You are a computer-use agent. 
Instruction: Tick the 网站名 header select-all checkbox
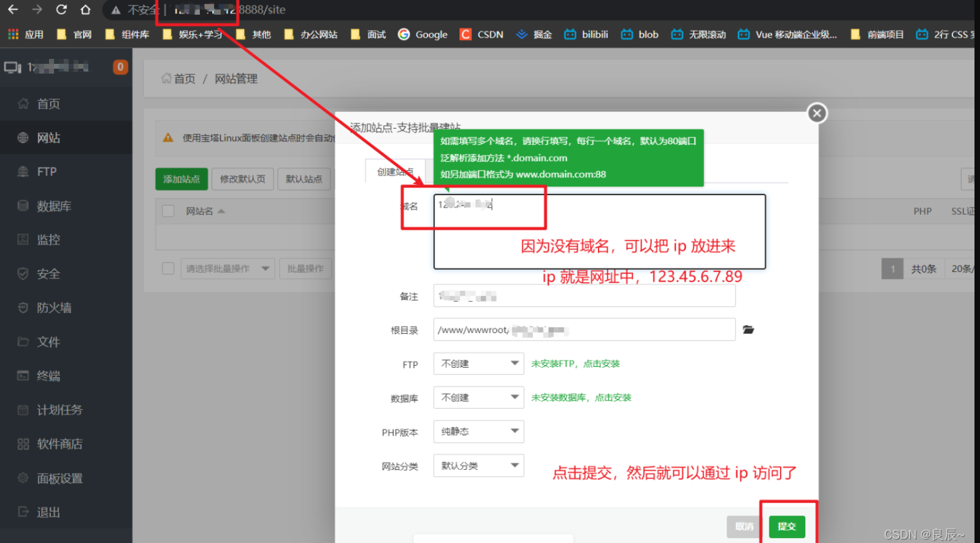click(168, 211)
